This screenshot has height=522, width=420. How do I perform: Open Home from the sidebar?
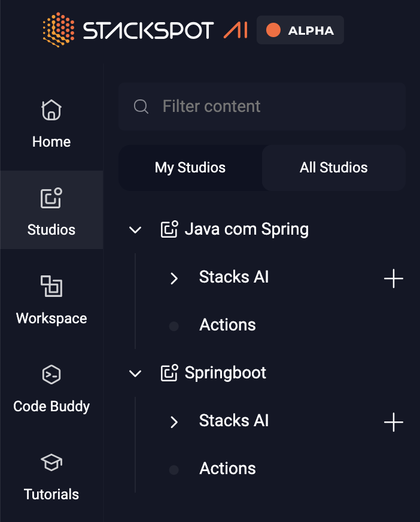[x=51, y=124]
